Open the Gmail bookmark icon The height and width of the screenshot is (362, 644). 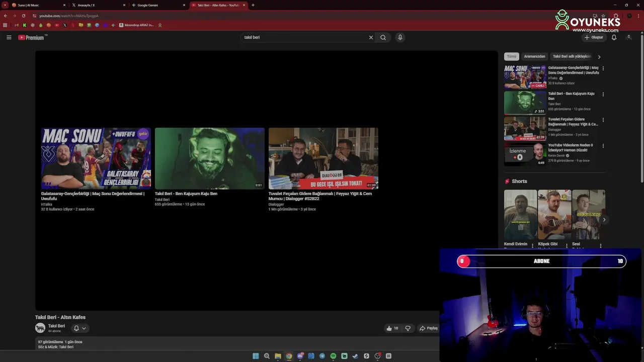coord(17,25)
